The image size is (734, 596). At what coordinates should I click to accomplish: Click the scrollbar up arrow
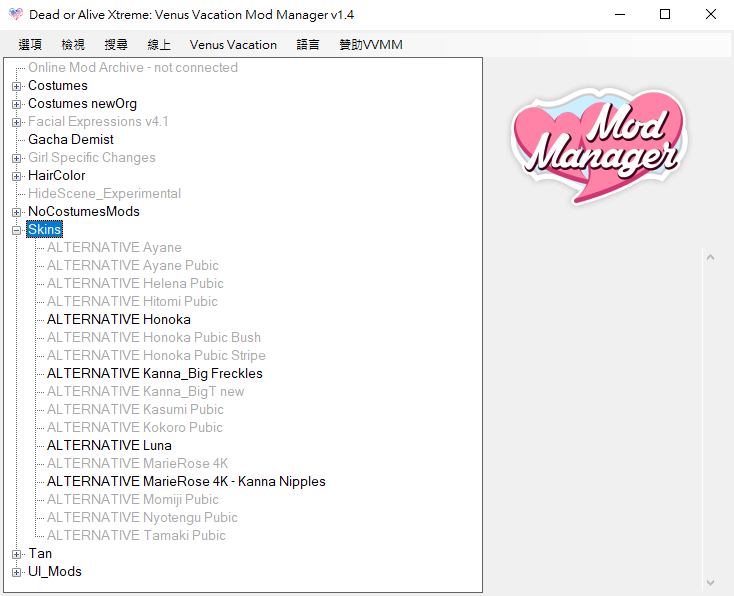pos(711,258)
